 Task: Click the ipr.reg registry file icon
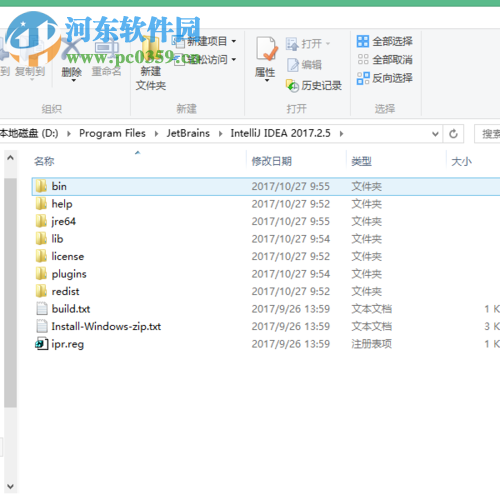[42, 344]
